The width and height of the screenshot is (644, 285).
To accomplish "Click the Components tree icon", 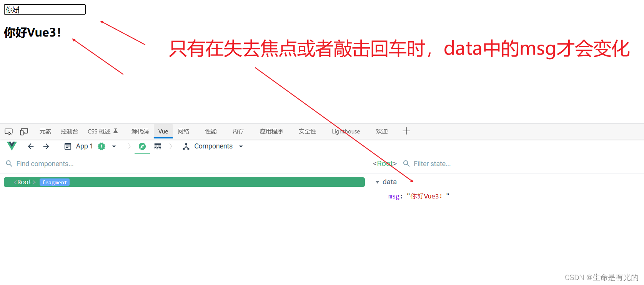I will [x=186, y=146].
